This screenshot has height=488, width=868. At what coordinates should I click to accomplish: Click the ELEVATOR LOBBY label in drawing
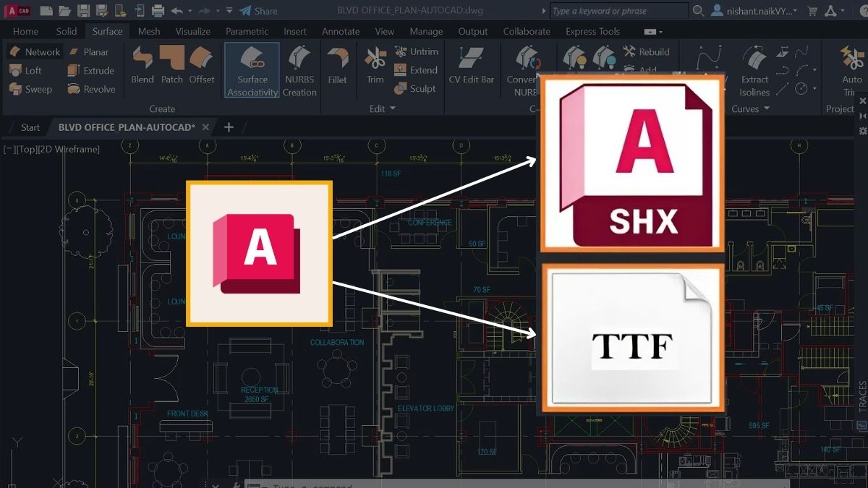coord(426,408)
